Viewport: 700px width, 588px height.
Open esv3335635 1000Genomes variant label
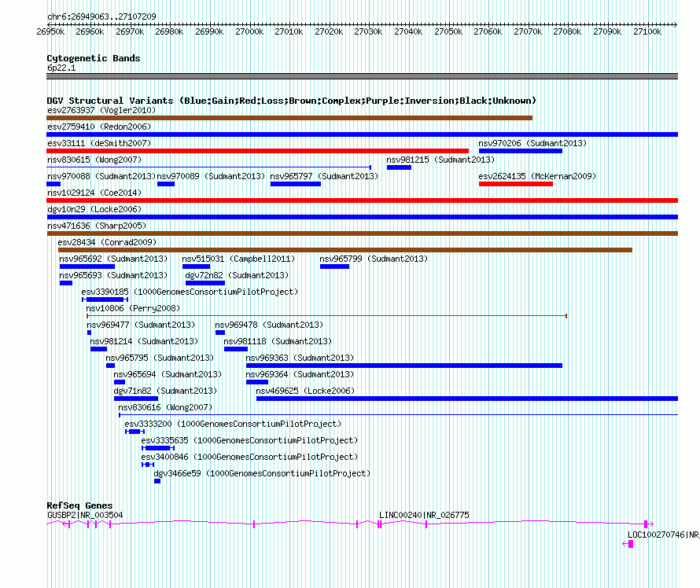click(x=249, y=440)
